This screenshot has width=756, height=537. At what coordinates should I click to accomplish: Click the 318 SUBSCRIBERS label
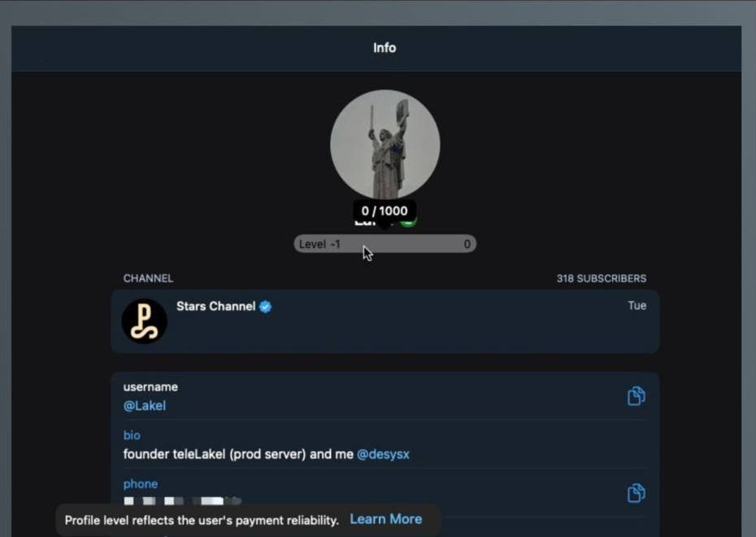602,278
